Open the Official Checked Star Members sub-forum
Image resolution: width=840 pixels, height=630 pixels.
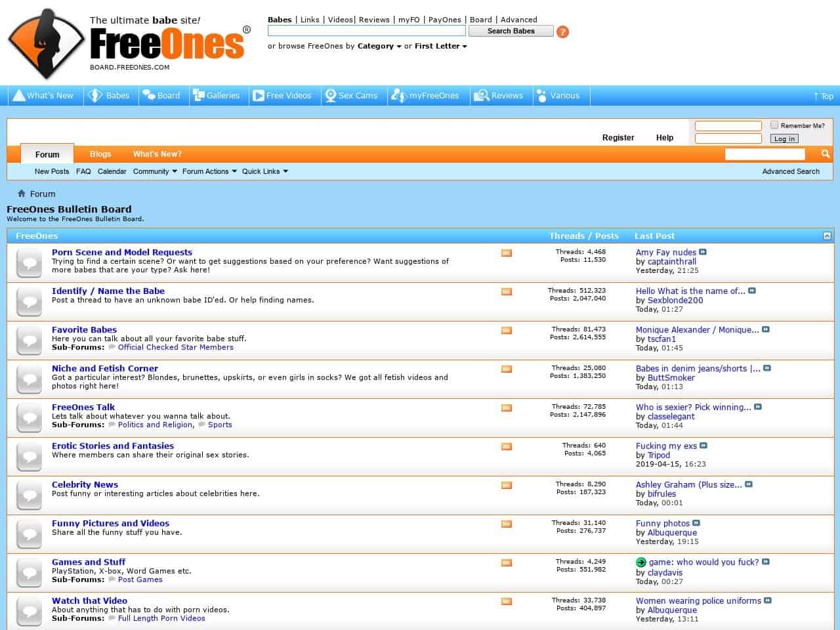[x=176, y=347]
